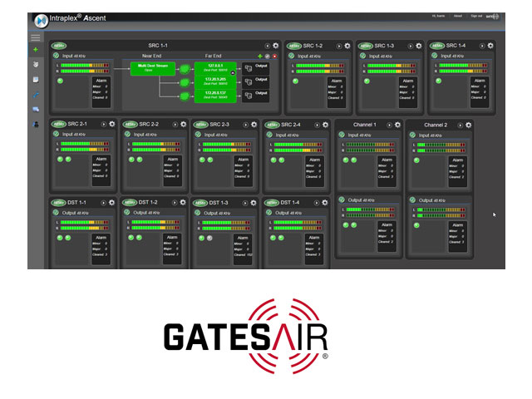Screen dimensions: 532x399
Task: Expand the SRC 1-3 panel with its arrow
Action: [411, 46]
